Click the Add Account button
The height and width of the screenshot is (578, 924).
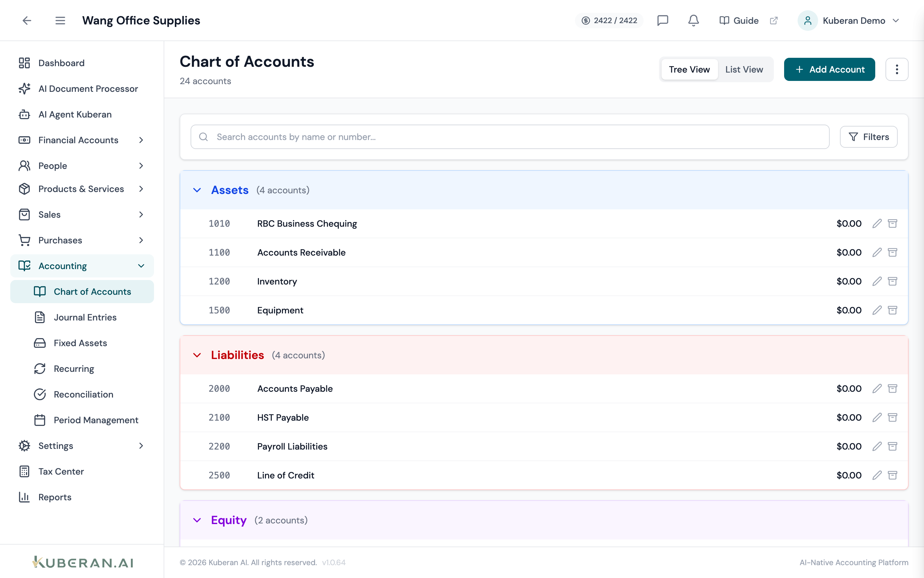click(829, 69)
